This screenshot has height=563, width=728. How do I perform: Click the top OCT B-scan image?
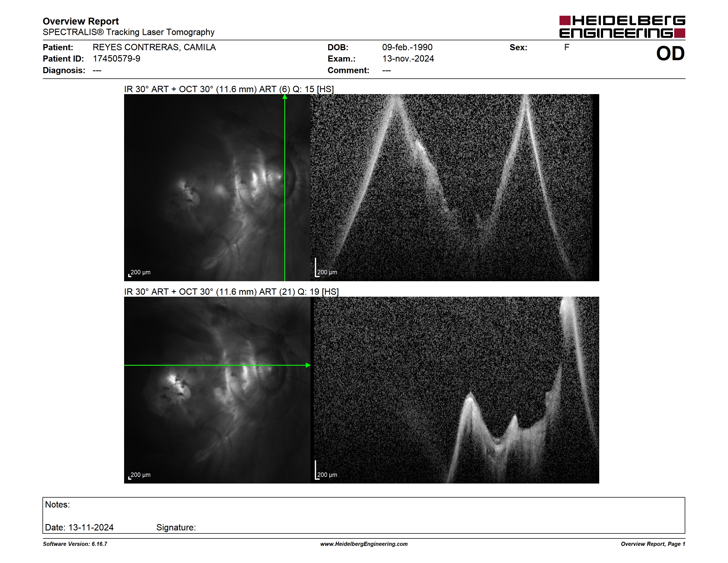455,187
